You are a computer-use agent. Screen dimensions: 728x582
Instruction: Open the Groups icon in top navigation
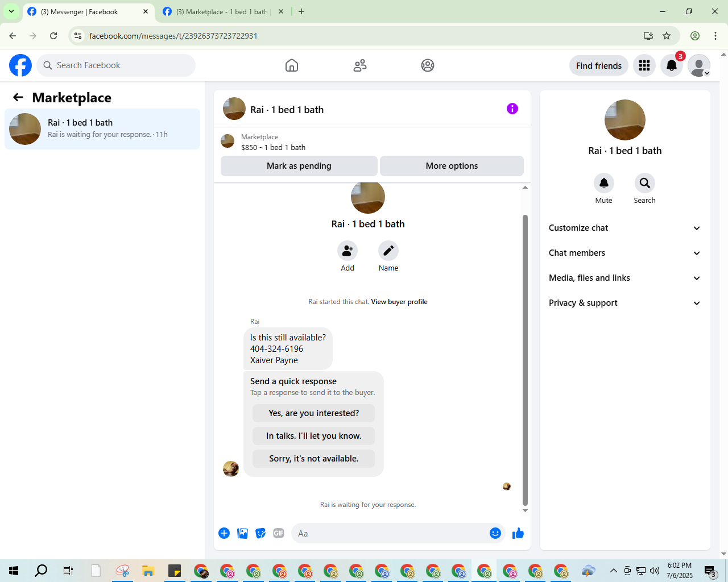click(x=428, y=65)
